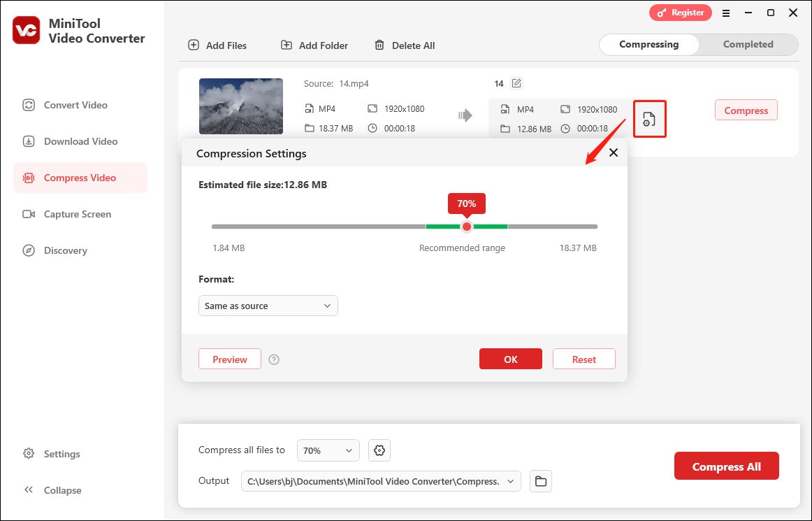Screen dimensions: 812x521
Task: Click the 'Estimated file size:12.86 MB' text
Action: coord(263,185)
